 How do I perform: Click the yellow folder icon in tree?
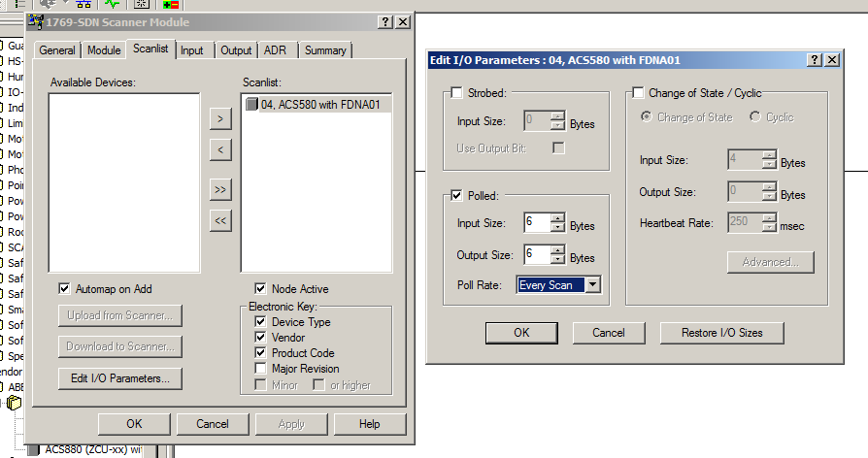pyautogui.click(x=14, y=403)
